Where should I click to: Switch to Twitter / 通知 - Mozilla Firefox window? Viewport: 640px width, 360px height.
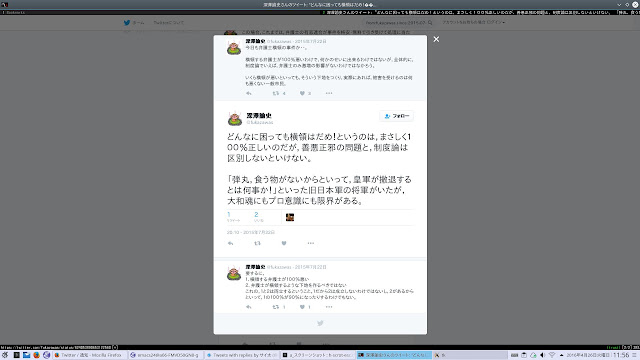click(x=90, y=355)
